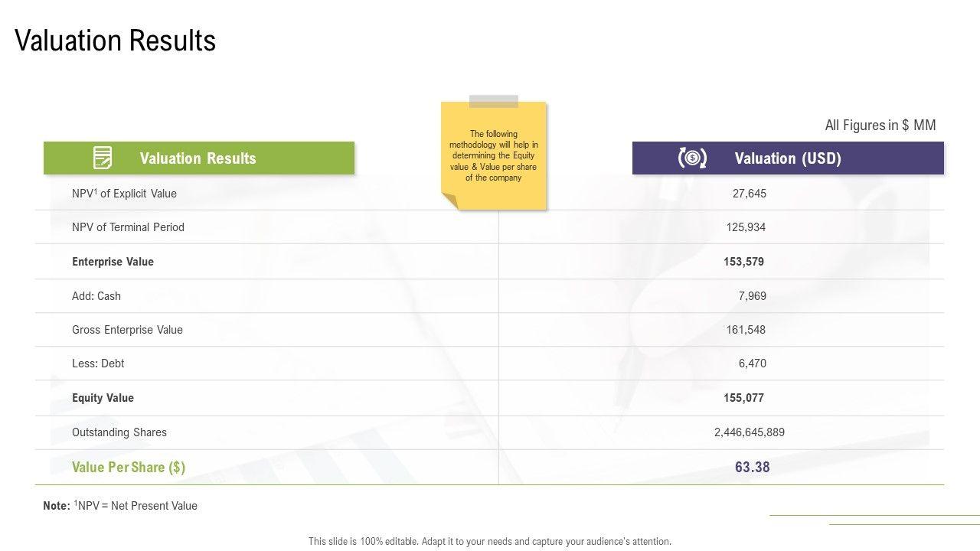Select the Add: Cash row label
Viewport: 980px width, 551px height.
(x=96, y=296)
